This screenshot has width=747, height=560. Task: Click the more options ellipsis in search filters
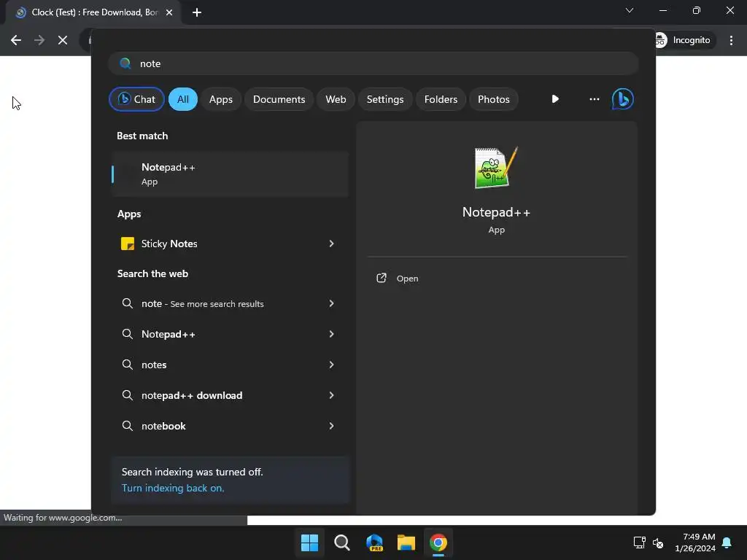click(x=594, y=99)
